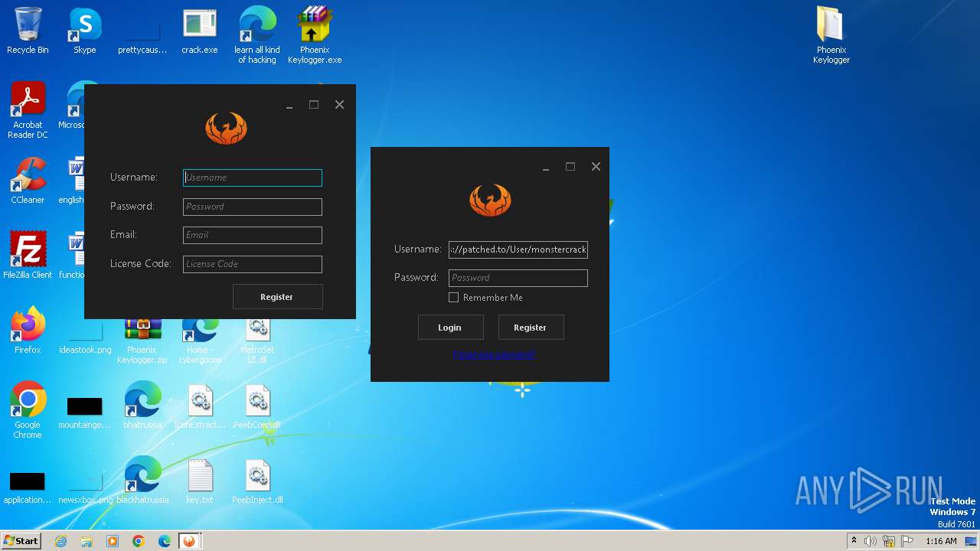
Task: Focus the Email field
Action: [253, 235]
